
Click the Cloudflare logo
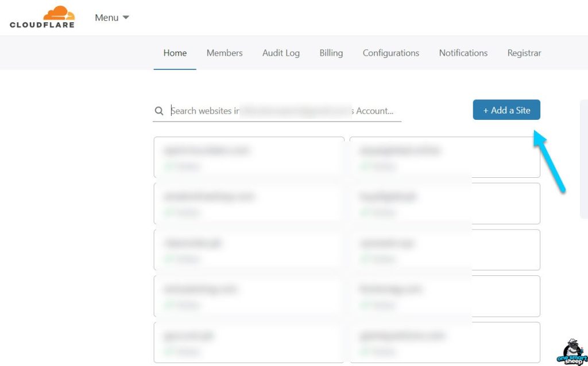click(42, 17)
